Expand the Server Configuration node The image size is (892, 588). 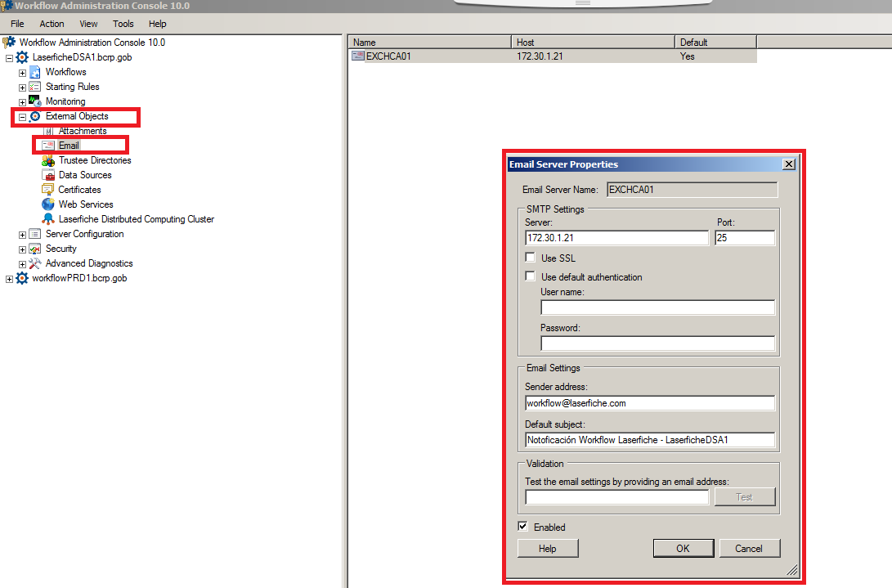[x=22, y=235]
